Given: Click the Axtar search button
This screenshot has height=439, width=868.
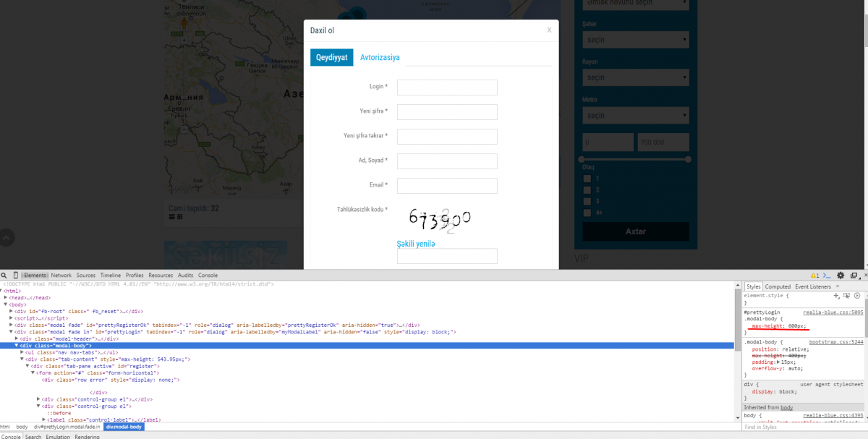Looking at the screenshot, I should tap(636, 231).
